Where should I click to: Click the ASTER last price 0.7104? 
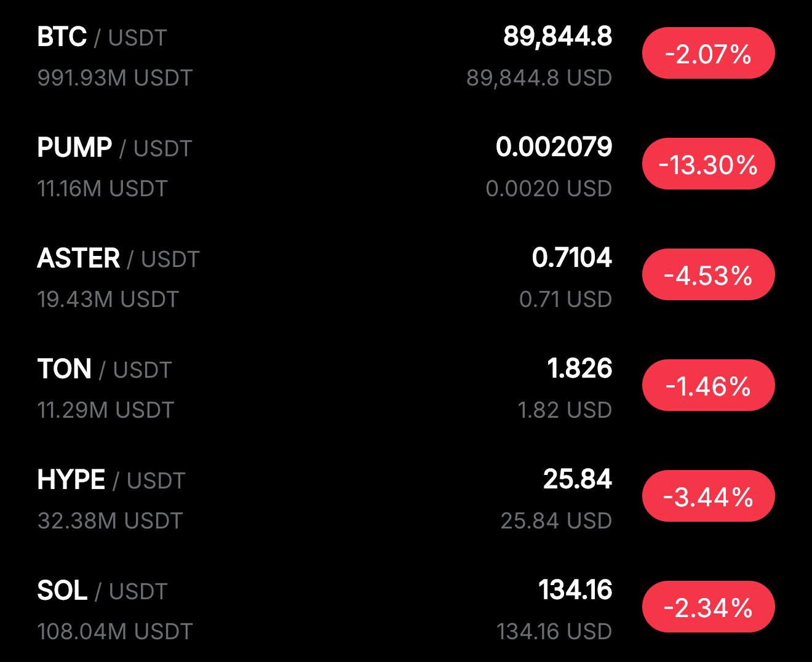[x=571, y=258]
